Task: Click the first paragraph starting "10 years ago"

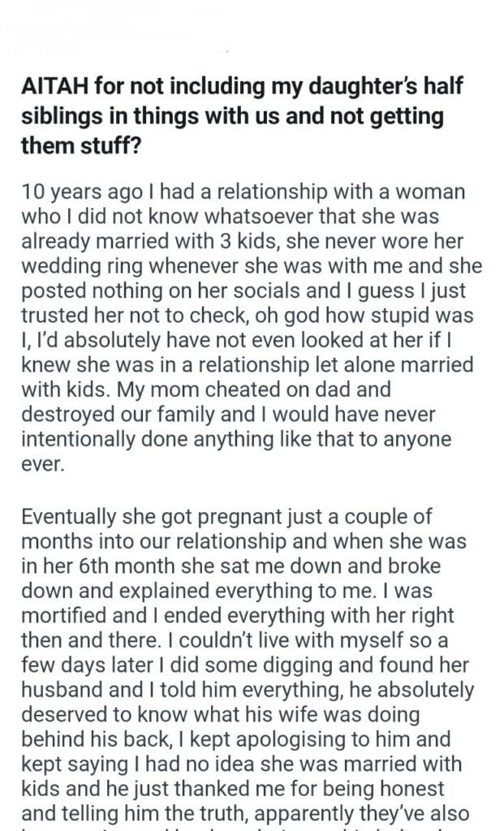Action: 250,328
